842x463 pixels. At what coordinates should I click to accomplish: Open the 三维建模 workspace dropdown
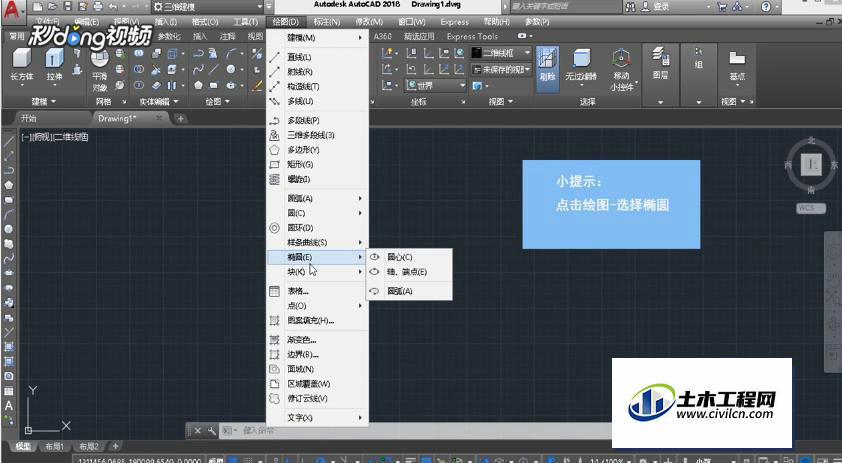209,7
